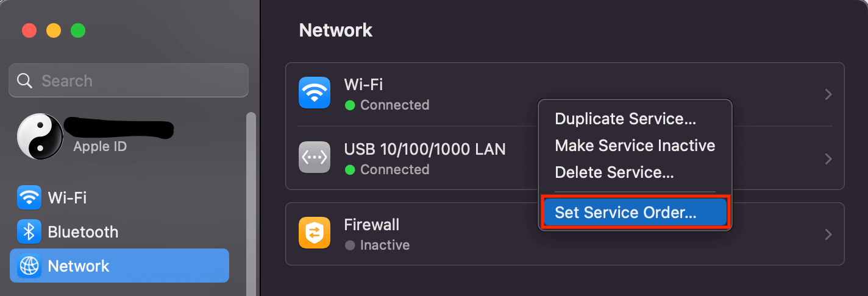Select Set Service Order… menu entry

[x=635, y=213]
